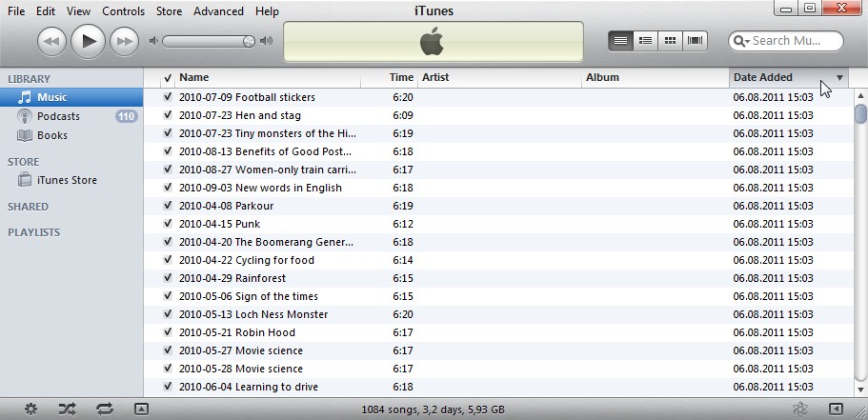Click the vertical scrollbar thumb
868x420 pixels.
860,113
